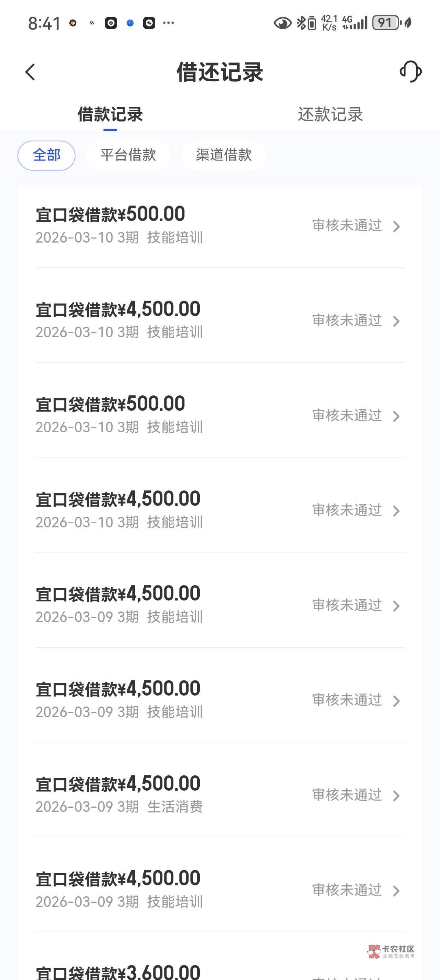Tap the eye icon in status bar
This screenshot has width=440, height=980.
point(283,23)
